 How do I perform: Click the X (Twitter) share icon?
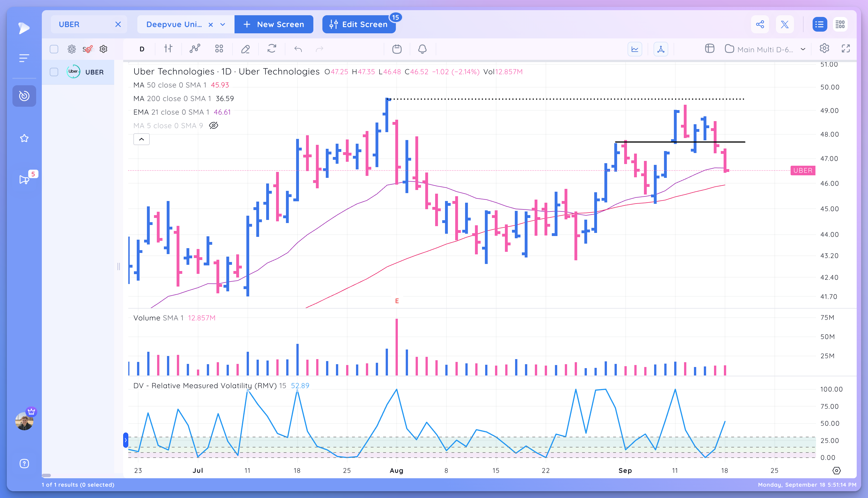pyautogui.click(x=784, y=24)
